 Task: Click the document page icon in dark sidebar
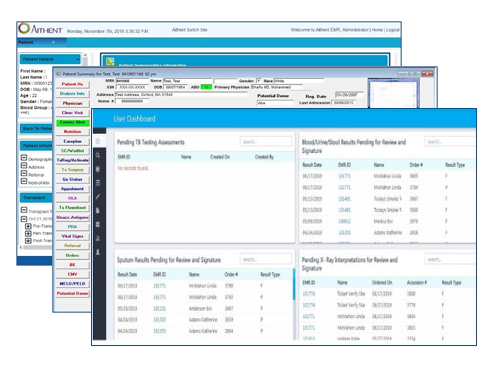(98, 210)
